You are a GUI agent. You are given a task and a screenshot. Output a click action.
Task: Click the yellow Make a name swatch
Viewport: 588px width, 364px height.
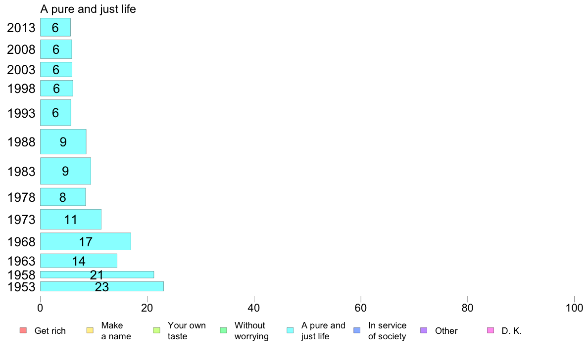90,330
